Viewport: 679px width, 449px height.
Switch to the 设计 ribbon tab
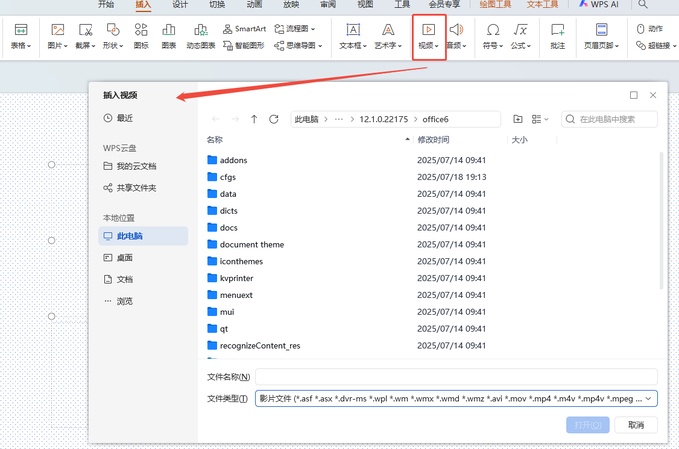(x=180, y=4)
